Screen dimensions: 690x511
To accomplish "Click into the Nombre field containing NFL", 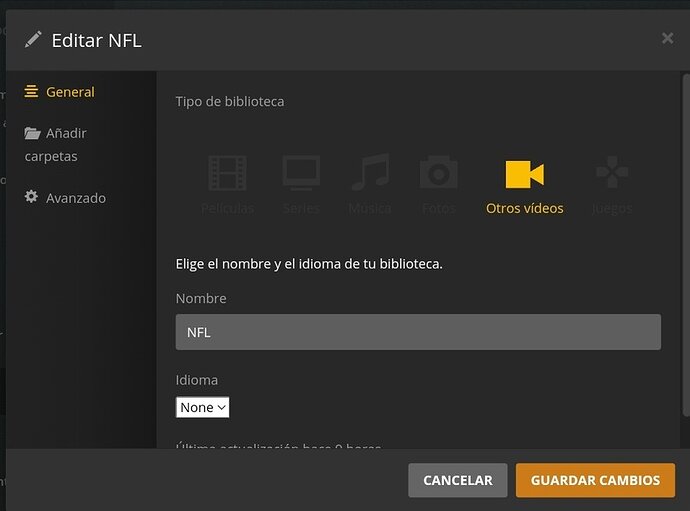I will pos(418,332).
